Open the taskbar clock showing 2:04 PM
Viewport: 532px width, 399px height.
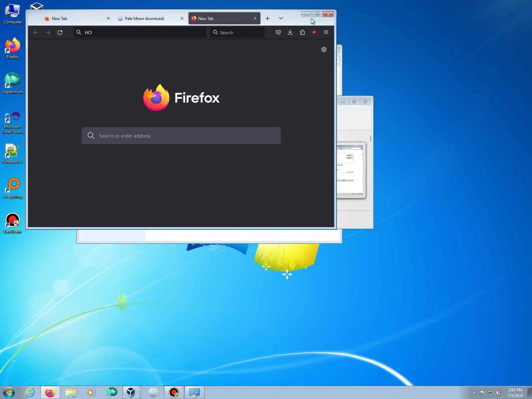coord(515,393)
